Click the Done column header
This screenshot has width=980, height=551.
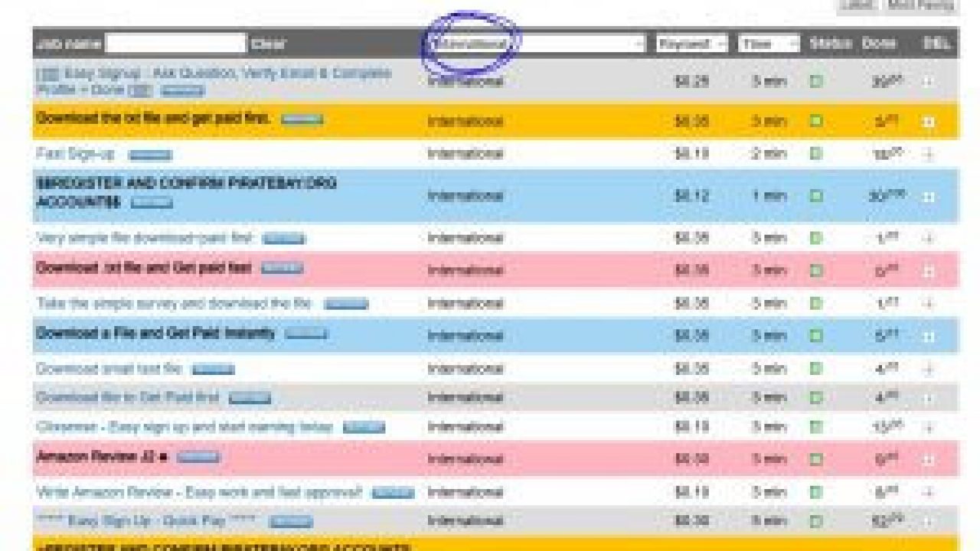pos(879,44)
